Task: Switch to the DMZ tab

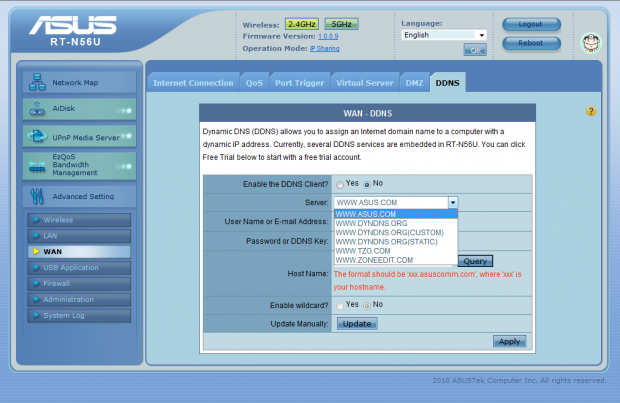Action: pyautogui.click(x=414, y=83)
